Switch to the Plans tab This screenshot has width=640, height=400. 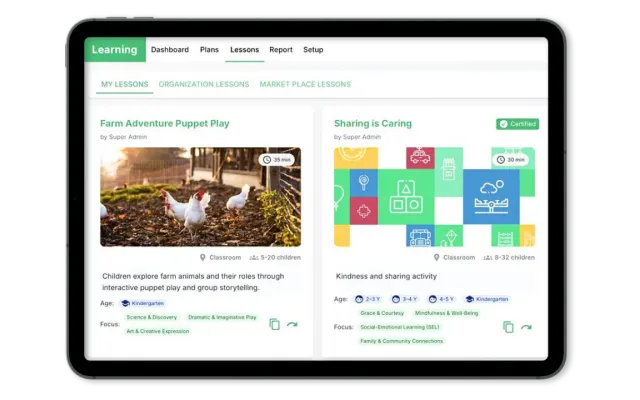click(x=209, y=50)
